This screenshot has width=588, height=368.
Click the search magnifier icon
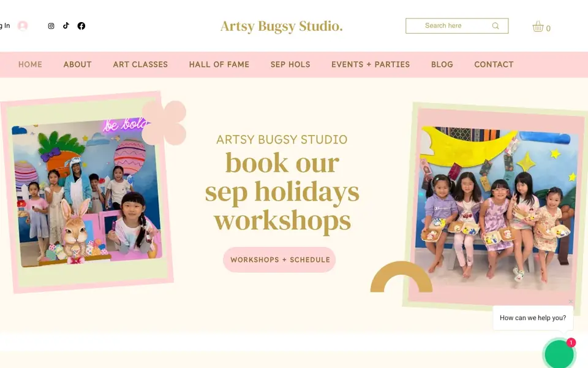496,26
